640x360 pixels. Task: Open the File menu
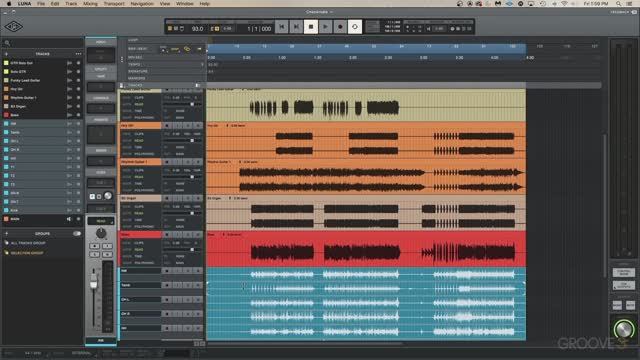coord(41,4)
